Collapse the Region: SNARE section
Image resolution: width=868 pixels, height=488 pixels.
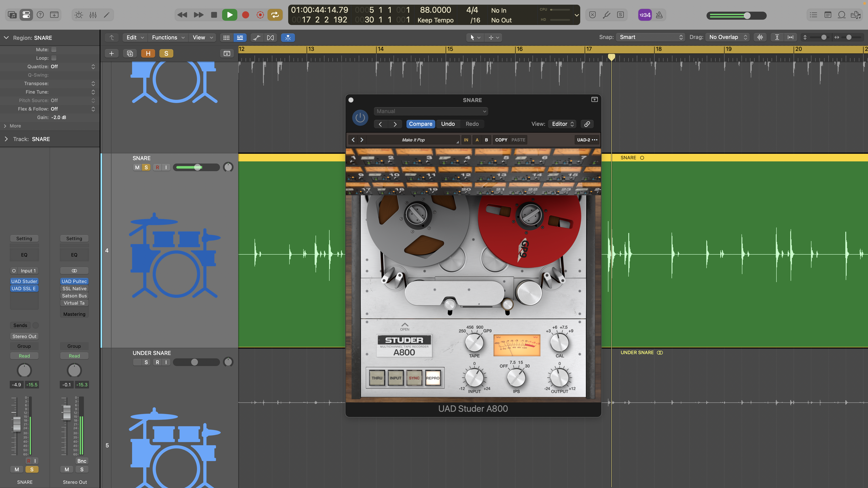[6, 38]
